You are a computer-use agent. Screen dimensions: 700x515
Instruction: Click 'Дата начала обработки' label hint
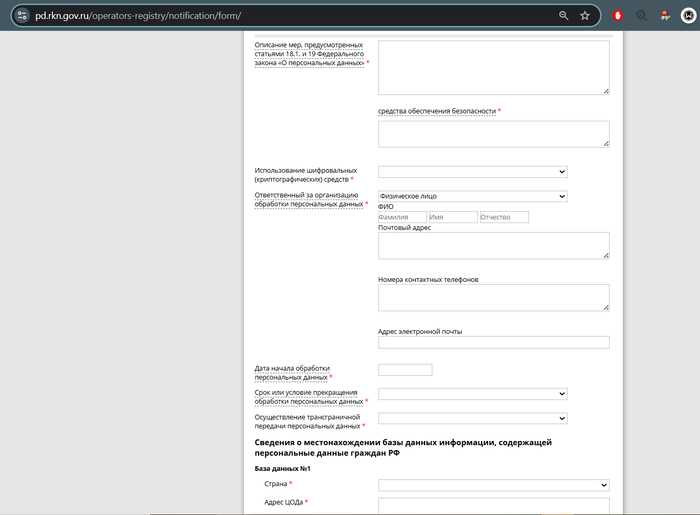[x=292, y=373]
